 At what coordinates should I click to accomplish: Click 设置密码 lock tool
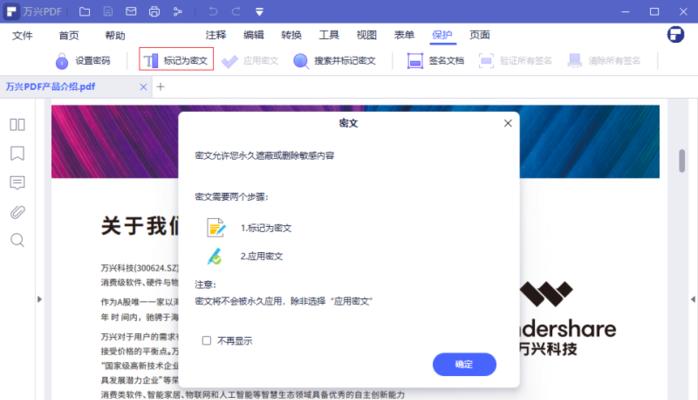83,61
